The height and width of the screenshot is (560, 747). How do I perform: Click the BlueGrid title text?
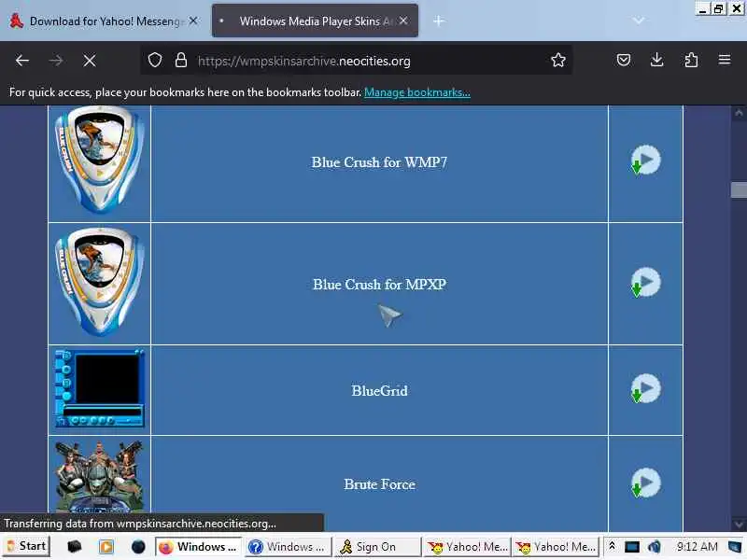pyautogui.click(x=379, y=391)
